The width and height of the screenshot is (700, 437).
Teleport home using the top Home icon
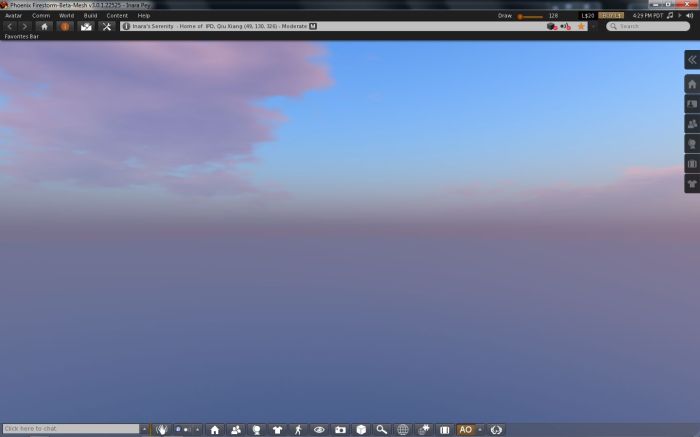44,26
